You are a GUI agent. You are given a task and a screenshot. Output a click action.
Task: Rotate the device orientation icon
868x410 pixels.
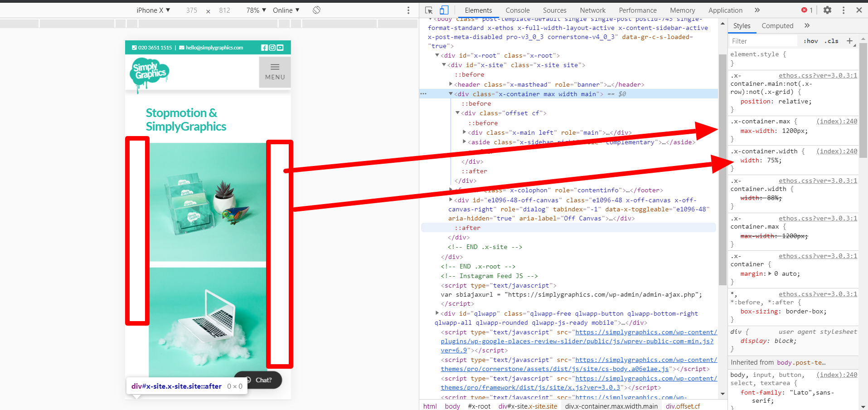[x=316, y=10]
